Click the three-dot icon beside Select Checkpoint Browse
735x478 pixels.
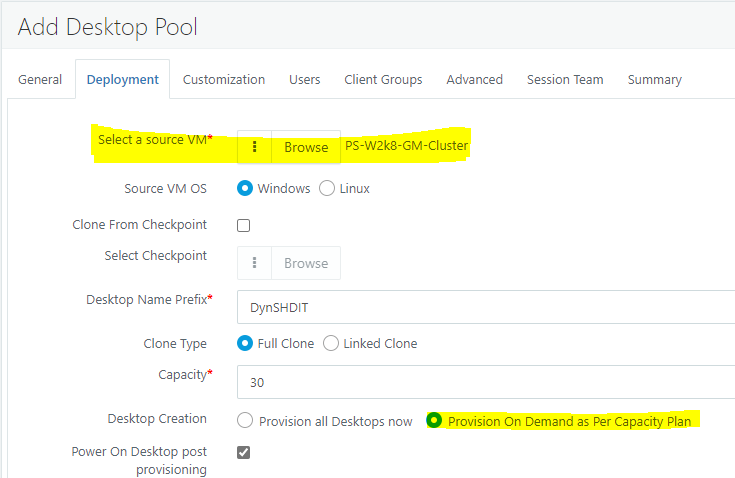(255, 263)
